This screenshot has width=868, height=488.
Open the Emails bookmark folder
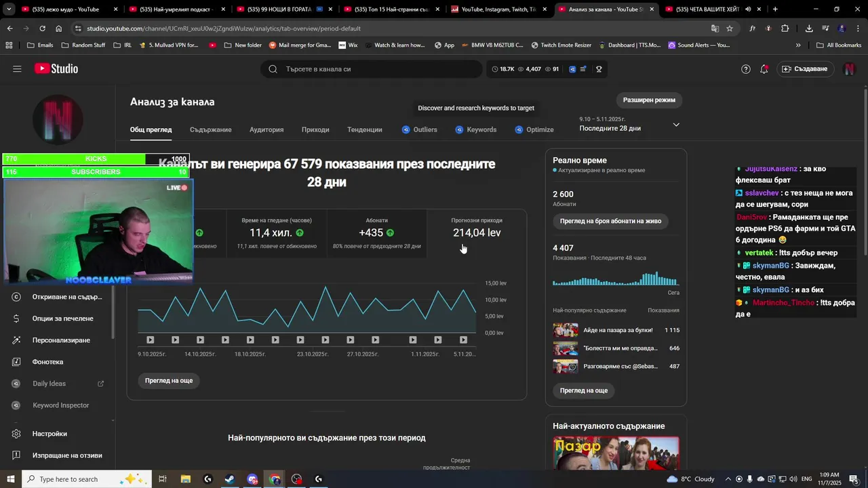(40, 45)
